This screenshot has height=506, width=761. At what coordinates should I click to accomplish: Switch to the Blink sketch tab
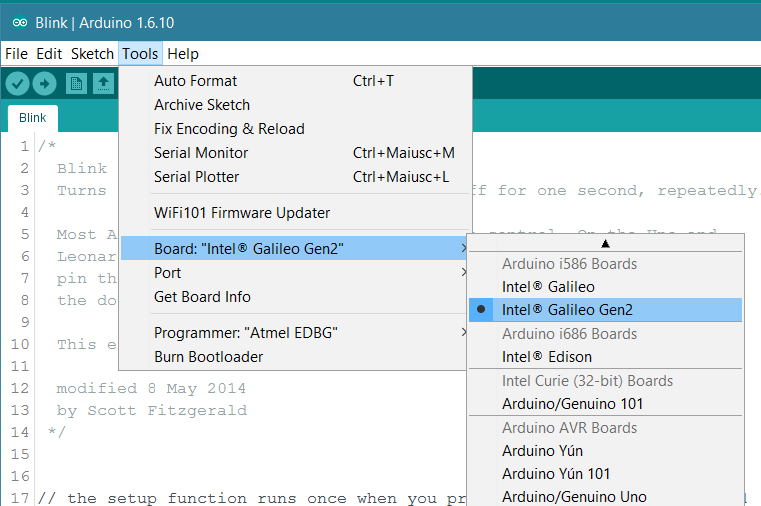point(33,118)
